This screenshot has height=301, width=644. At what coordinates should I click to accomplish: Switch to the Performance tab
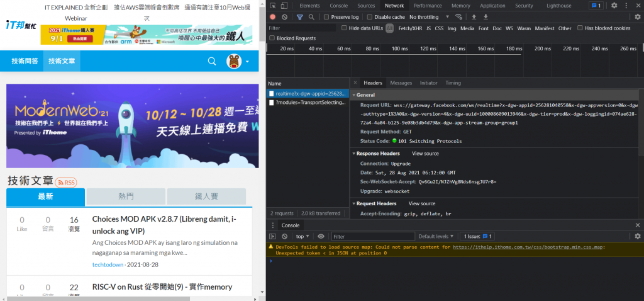pyautogui.click(x=428, y=5)
